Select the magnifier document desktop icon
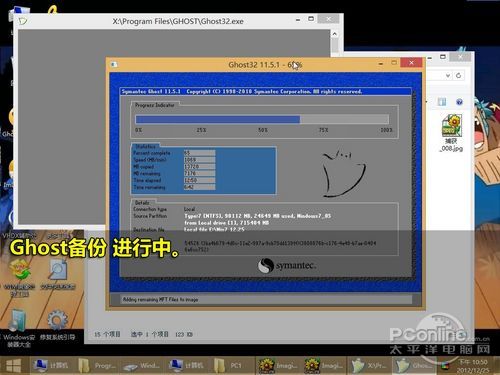Screen dimensions: 500x375 [x=58, y=275]
